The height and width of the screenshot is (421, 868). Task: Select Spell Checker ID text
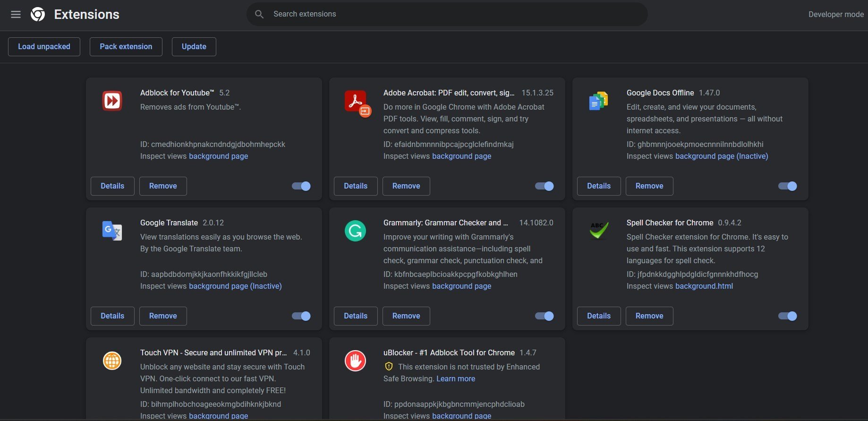692,275
